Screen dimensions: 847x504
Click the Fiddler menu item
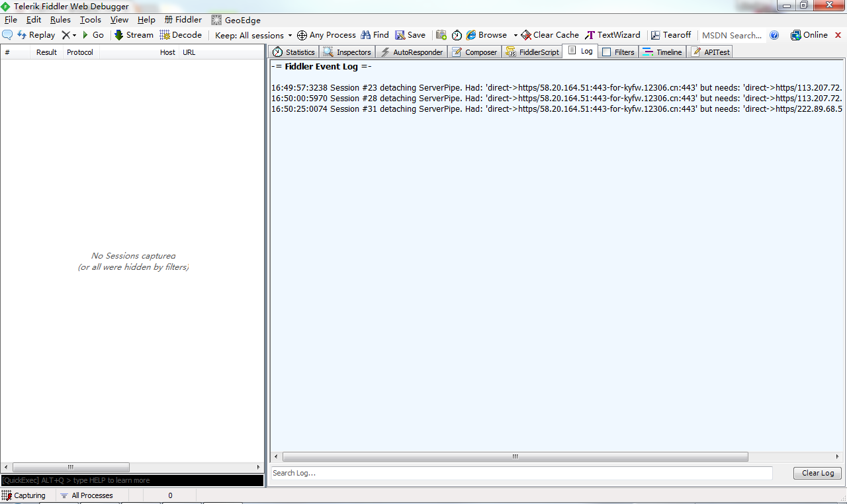[183, 20]
